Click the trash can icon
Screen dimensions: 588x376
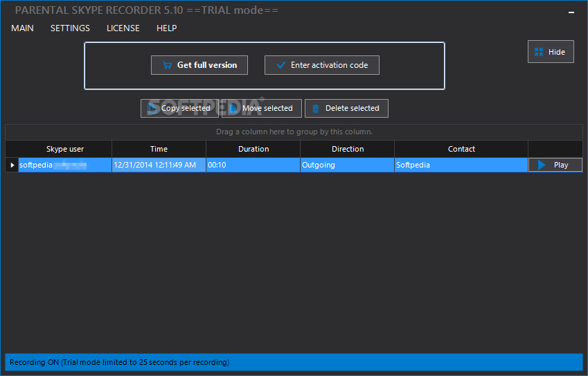(x=316, y=109)
